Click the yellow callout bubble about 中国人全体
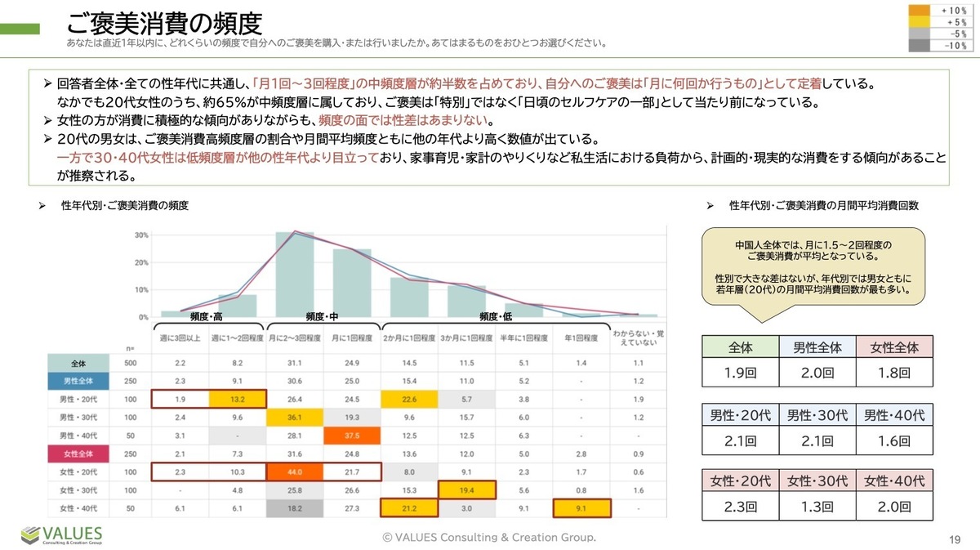 coord(813,266)
